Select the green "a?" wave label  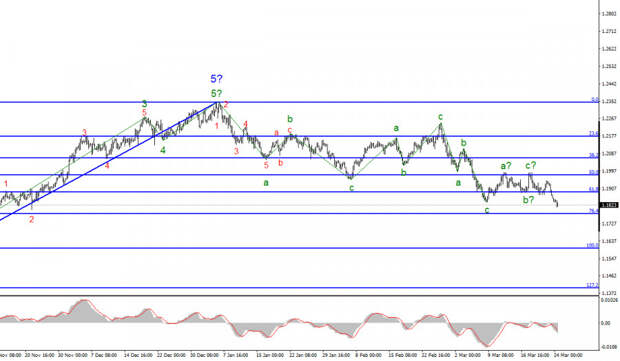pos(506,166)
